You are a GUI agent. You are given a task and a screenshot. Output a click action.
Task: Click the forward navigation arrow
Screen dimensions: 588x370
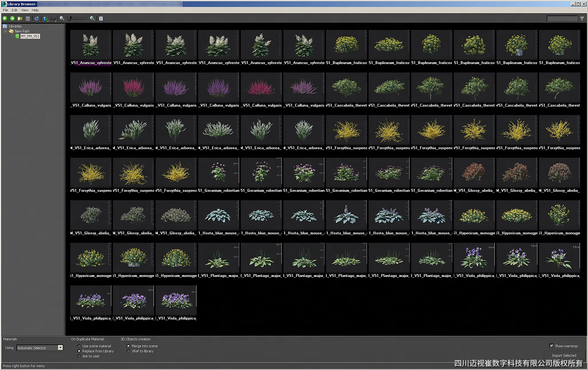coord(12,19)
